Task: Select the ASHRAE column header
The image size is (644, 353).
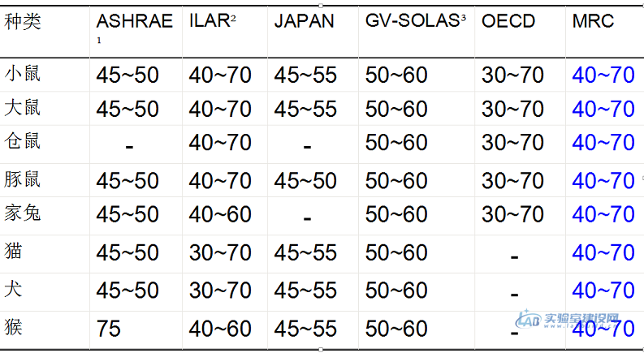Action: point(134,21)
